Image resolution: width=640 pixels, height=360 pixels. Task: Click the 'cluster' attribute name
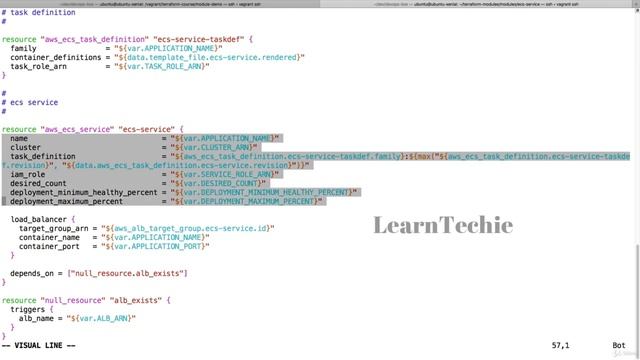[25, 147]
